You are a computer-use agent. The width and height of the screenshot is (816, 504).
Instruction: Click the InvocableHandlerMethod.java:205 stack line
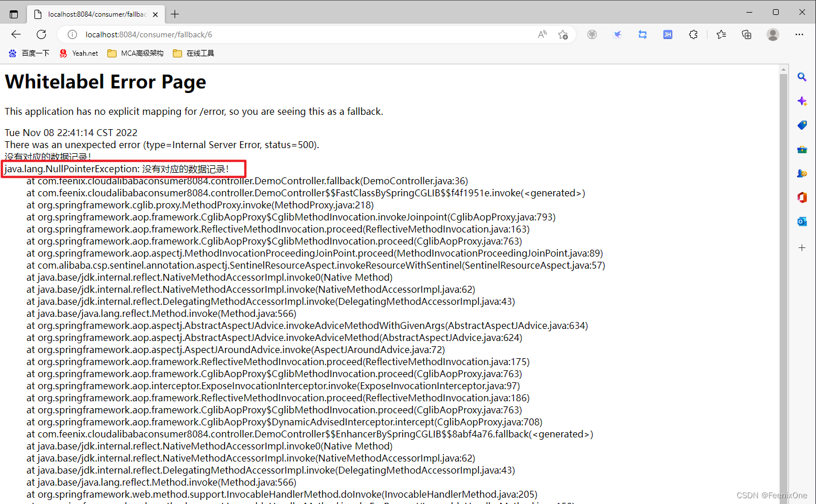tap(282, 494)
